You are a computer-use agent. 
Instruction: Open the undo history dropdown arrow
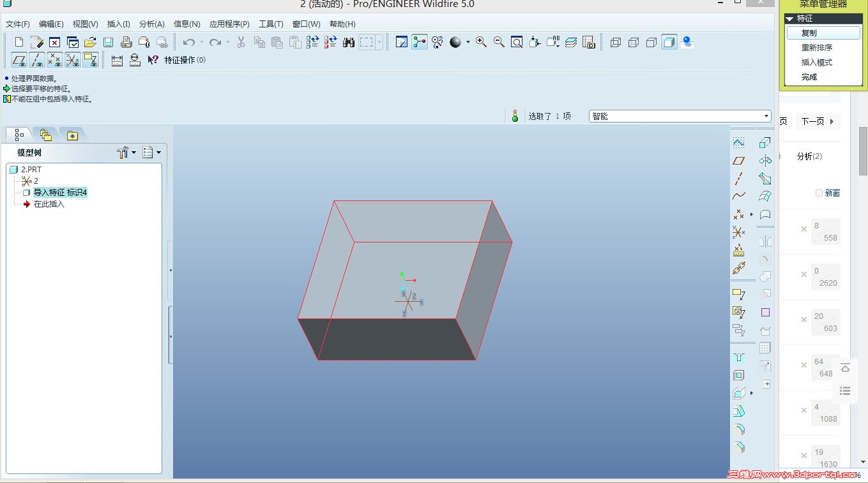[x=201, y=42]
